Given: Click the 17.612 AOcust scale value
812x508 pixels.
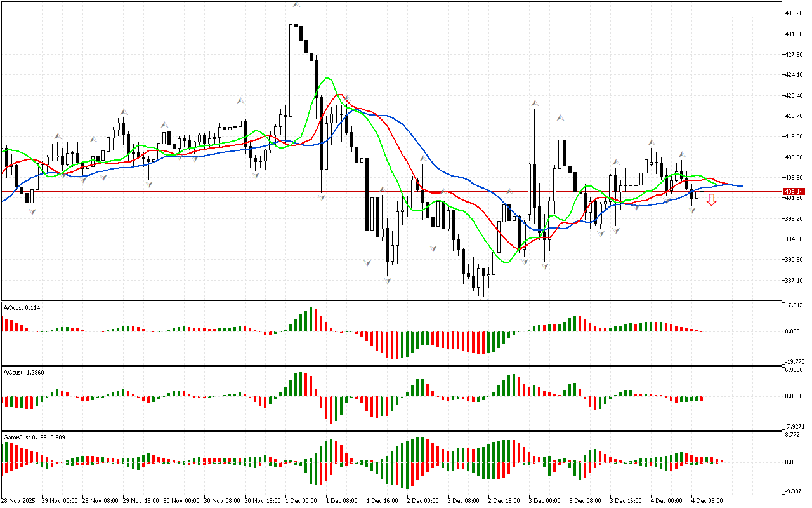Looking at the screenshot, I should point(794,305).
